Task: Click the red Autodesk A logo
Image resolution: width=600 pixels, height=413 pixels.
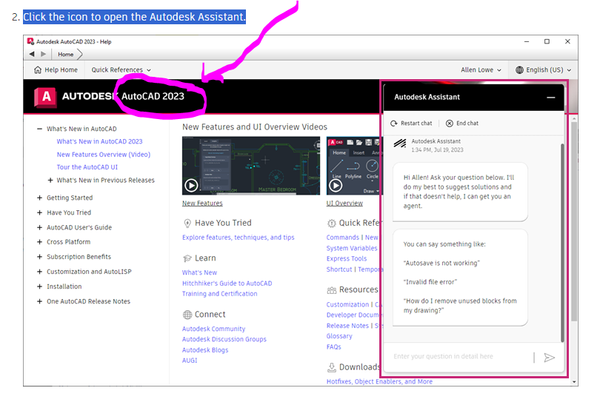Action: (46, 97)
